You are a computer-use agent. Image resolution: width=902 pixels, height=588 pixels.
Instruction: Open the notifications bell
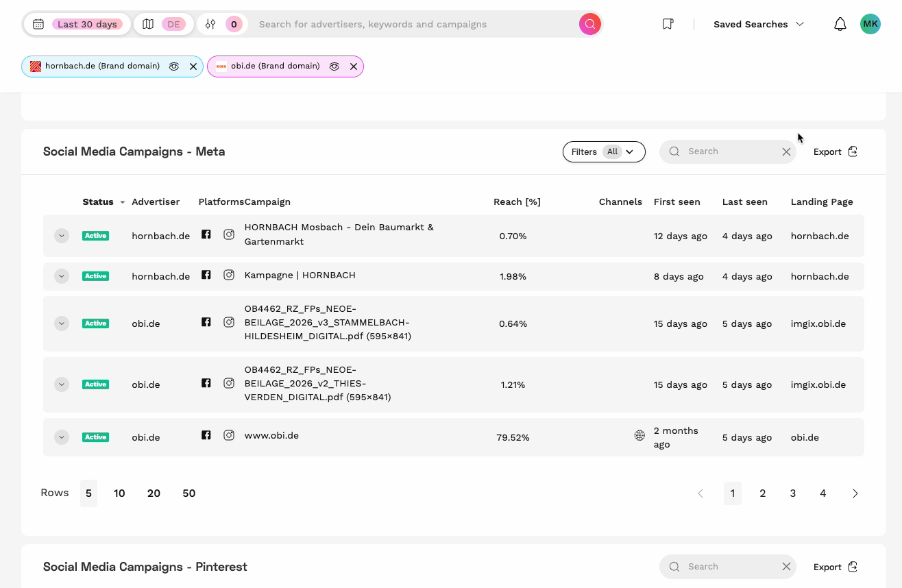point(840,24)
